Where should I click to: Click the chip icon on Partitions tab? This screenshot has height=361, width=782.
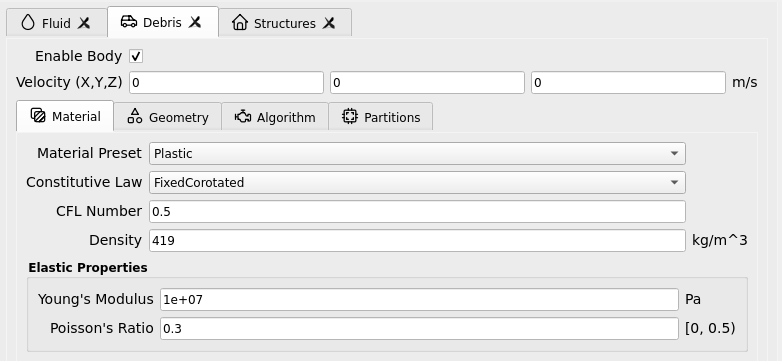click(x=350, y=117)
